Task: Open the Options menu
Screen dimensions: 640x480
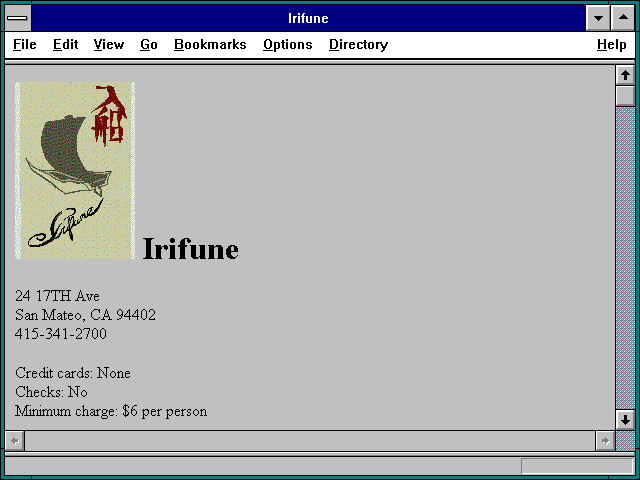Action: click(x=288, y=44)
